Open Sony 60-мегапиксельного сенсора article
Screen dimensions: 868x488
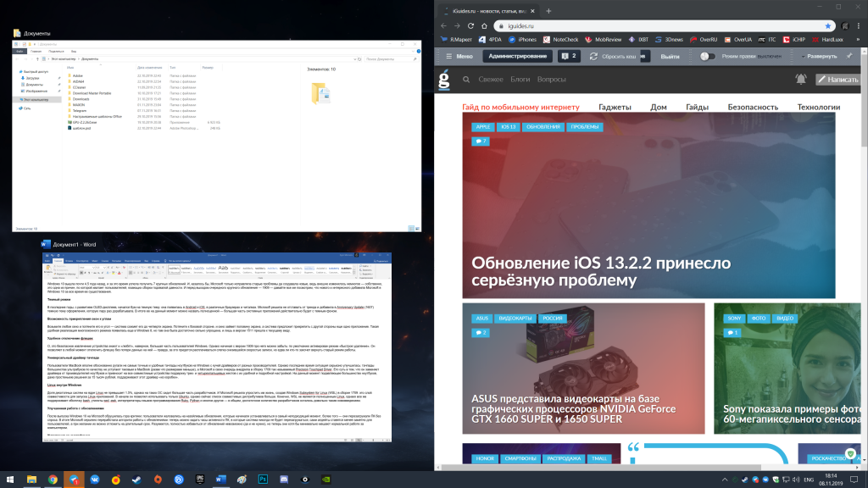click(x=792, y=413)
